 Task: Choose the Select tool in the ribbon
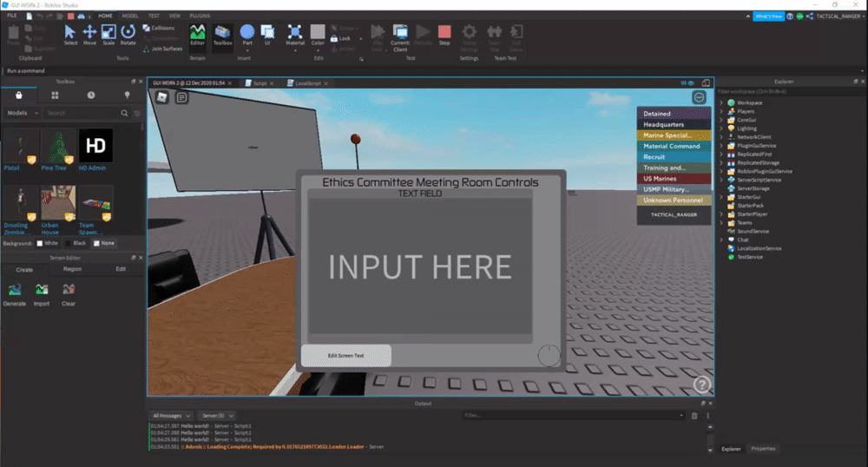coord(70,35)
